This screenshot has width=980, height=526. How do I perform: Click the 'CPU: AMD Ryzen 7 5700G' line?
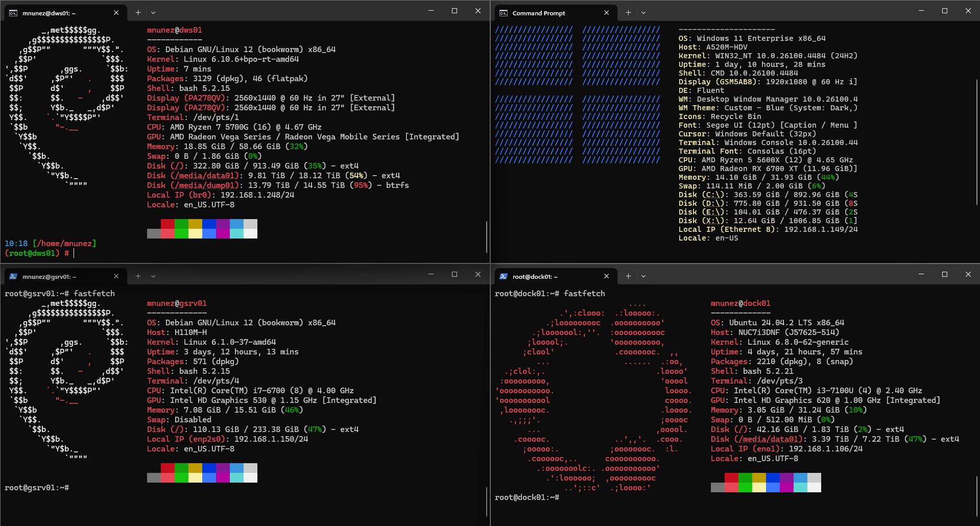[234, 127]
